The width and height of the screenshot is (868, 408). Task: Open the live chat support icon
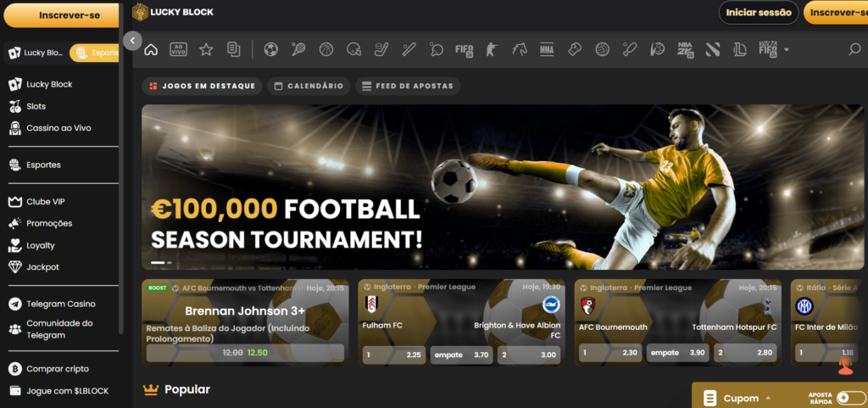pyautogui.click(x=845, y=366)
